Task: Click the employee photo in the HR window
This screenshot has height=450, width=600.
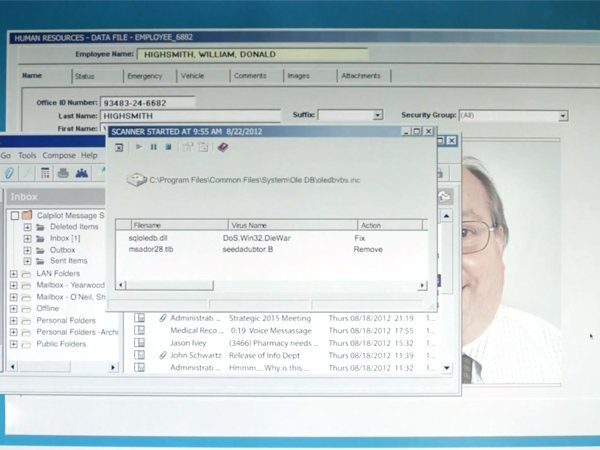Action: coord(511,262)
